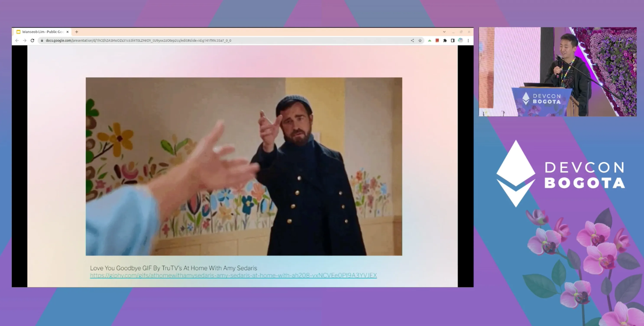Click the docs.google.com URL in the address bar

click(138, 40)
